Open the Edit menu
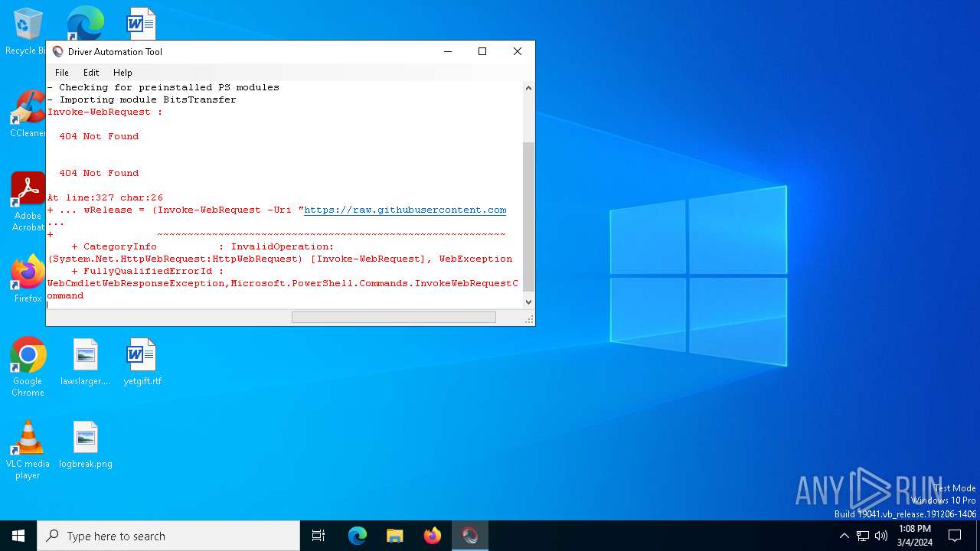Screen dimensions: 980x551 click(91, 73)
